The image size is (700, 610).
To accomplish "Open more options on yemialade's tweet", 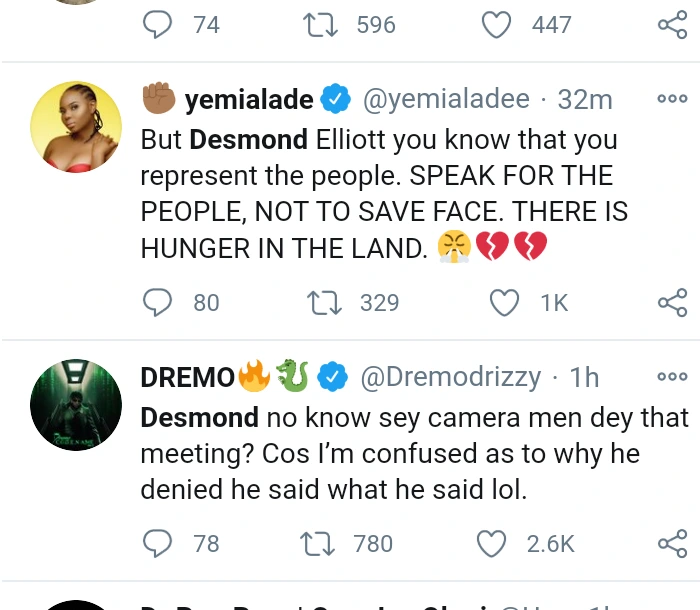I will coord(672,99).
